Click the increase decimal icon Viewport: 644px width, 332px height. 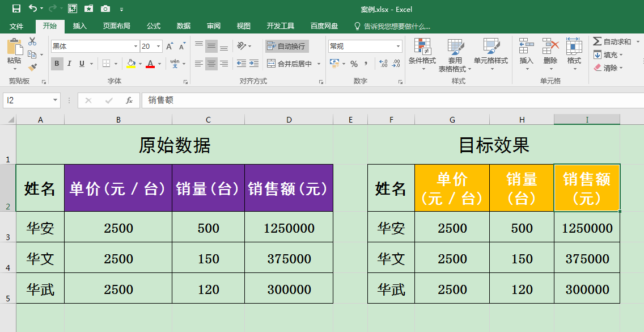[x=383, y=64]
